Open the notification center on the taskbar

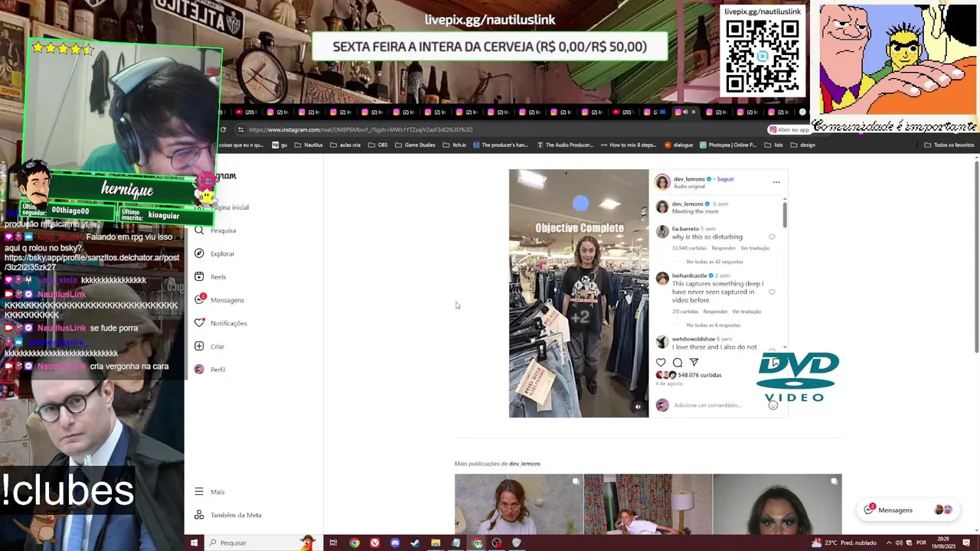click(966, 543)
